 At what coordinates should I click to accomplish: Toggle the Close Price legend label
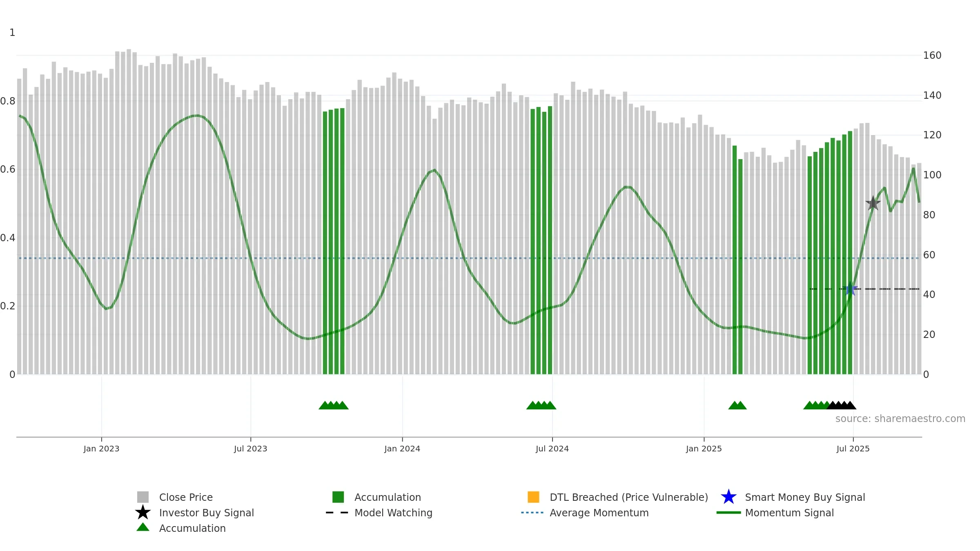point(186,497)
